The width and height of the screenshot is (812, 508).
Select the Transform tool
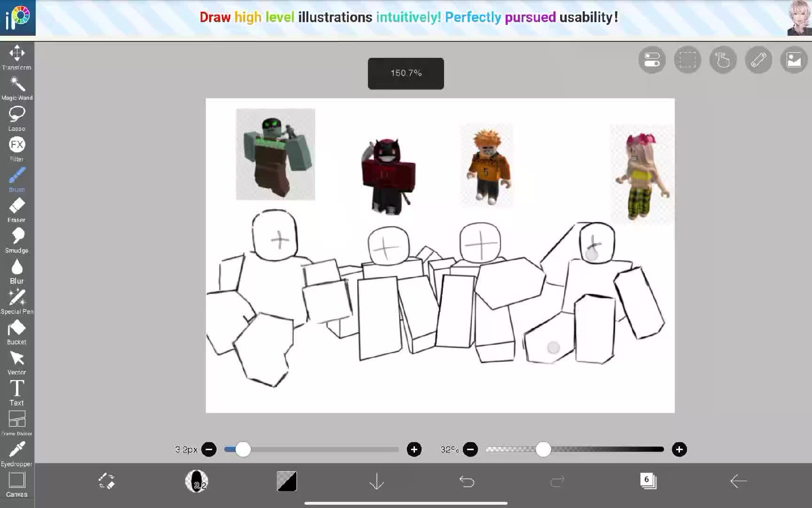click(x=17, y=57)
